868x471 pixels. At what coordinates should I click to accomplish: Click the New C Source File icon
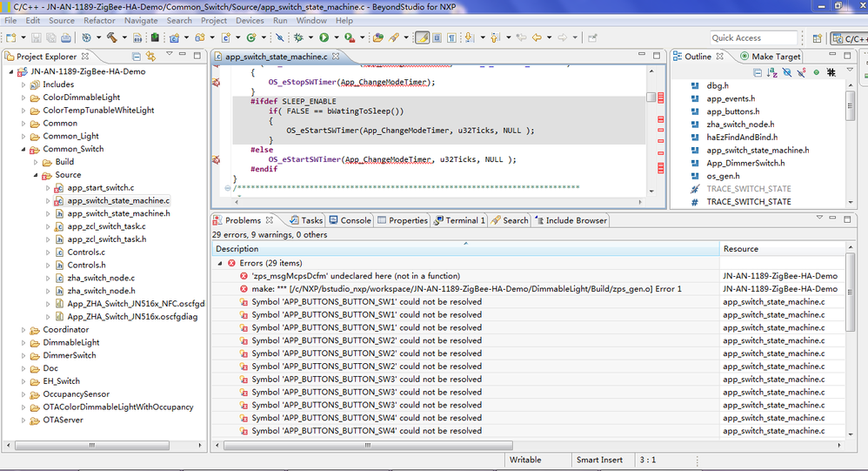[x=226, y=37]
